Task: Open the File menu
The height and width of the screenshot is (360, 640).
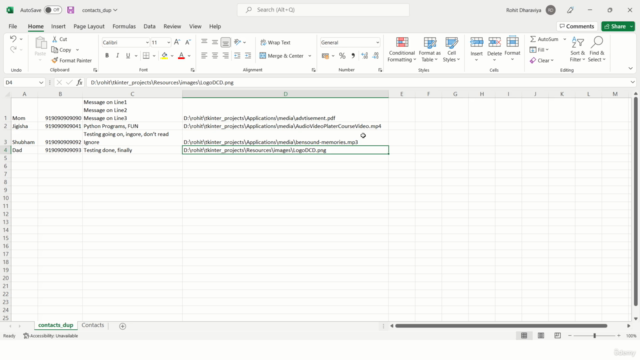Action: (13, 26)
